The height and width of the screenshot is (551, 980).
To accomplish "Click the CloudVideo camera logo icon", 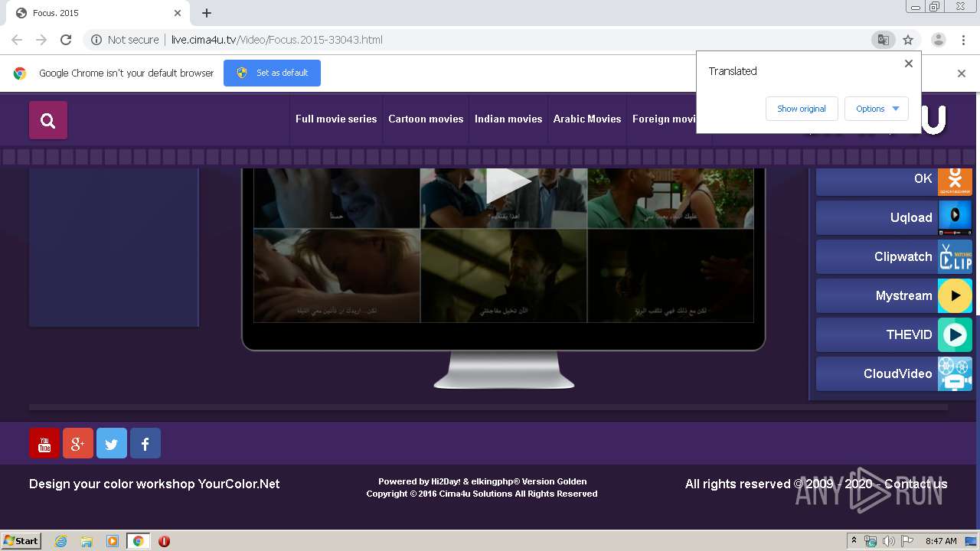I will click(x=955, y=373).
